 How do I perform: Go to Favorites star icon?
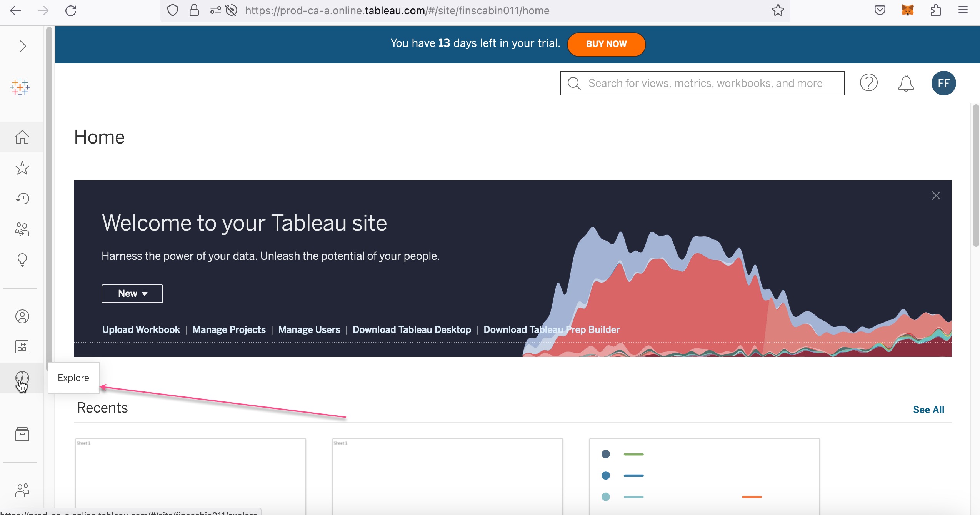coord(22,168)
